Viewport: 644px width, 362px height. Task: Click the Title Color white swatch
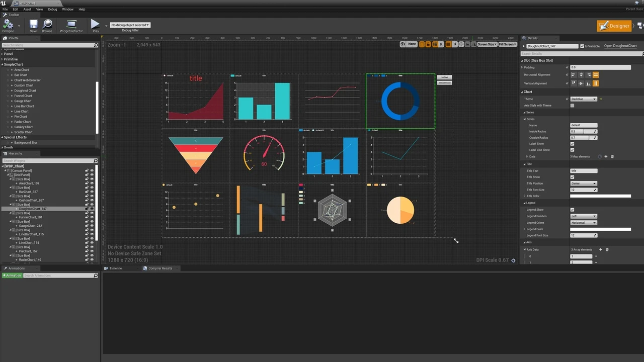point(600,196)
